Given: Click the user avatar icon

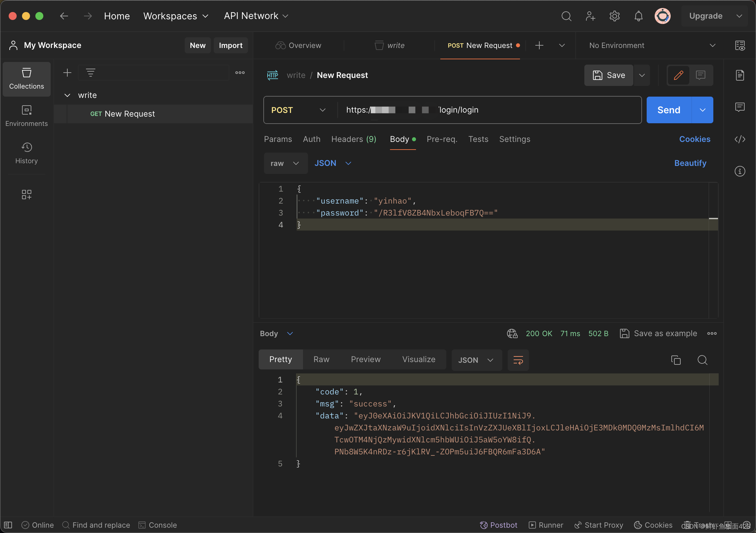Looking at the screenshot, I should point(663,16).
